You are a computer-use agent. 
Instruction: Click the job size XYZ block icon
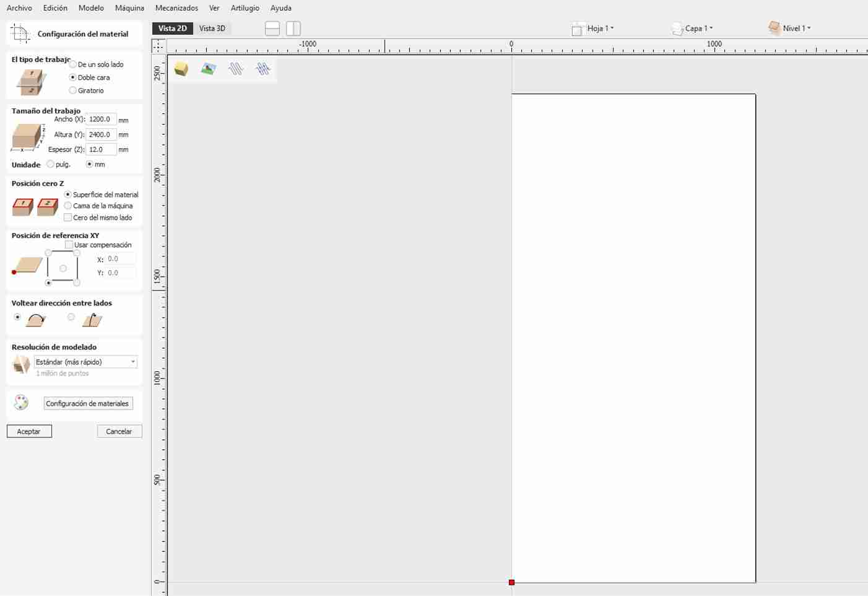pyautogui.click(x=28, y=137)
